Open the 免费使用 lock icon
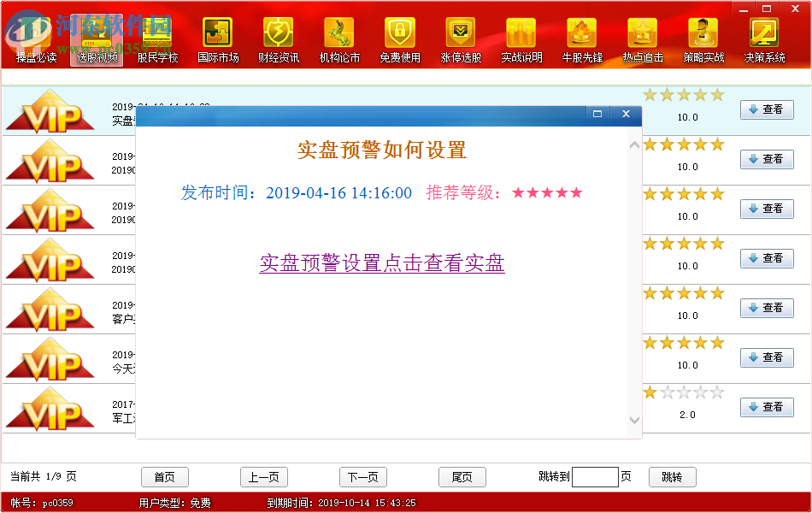812x513 pixels. click(x=399, y=38)
